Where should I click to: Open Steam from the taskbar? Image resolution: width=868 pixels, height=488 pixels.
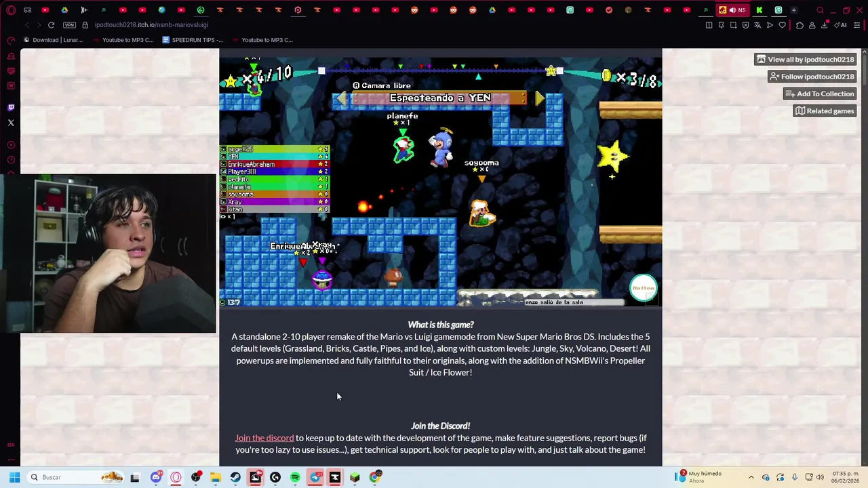click(x=235, y=477)
